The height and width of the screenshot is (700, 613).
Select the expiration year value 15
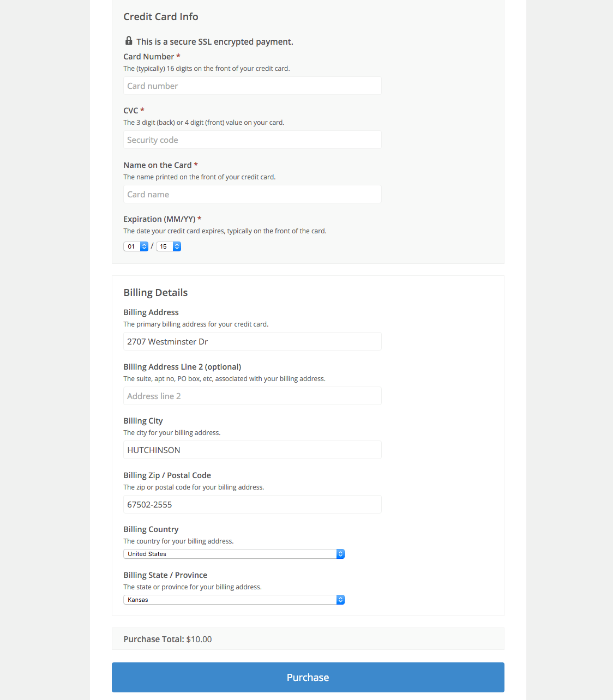tap(164, 246)
